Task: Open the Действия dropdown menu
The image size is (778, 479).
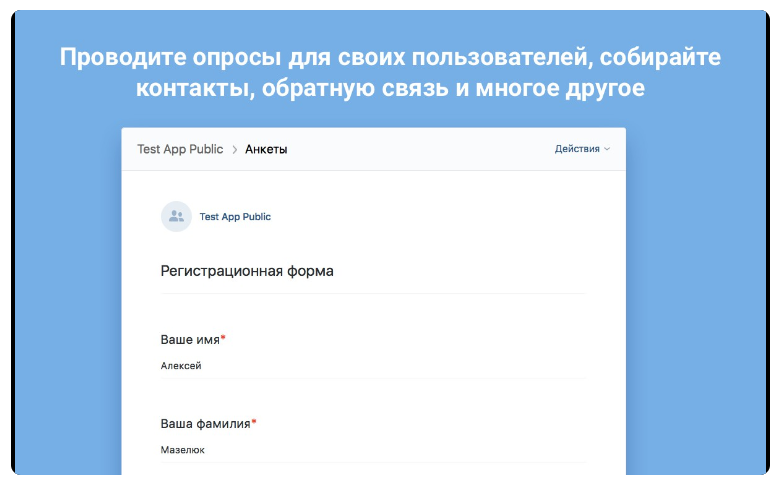Action: click(x=582, y=149)
